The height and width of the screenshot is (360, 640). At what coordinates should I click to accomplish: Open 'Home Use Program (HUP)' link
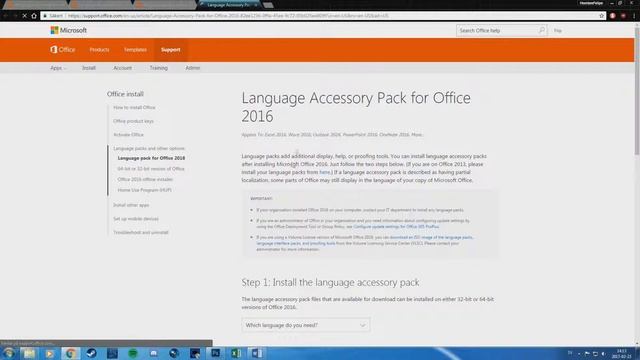[x=144, y=190]
